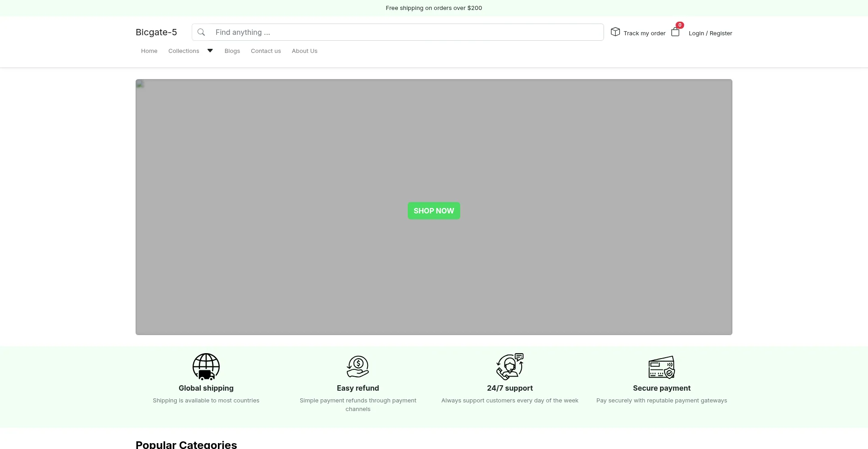
Task: Click the Secure payment card icon
Action: 661,367
